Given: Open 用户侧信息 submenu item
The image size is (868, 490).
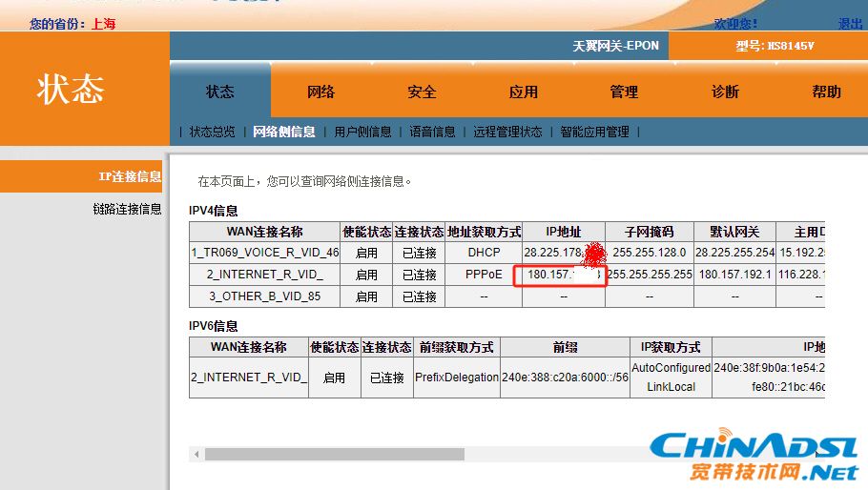Looking at the screenshot, I should [x=362, y=133].
